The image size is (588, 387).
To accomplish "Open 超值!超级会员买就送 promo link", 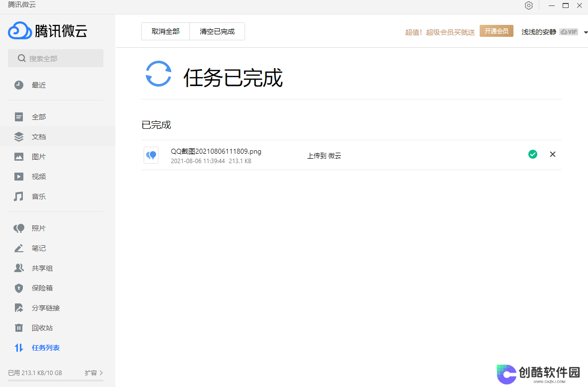I will coord(439,32).
